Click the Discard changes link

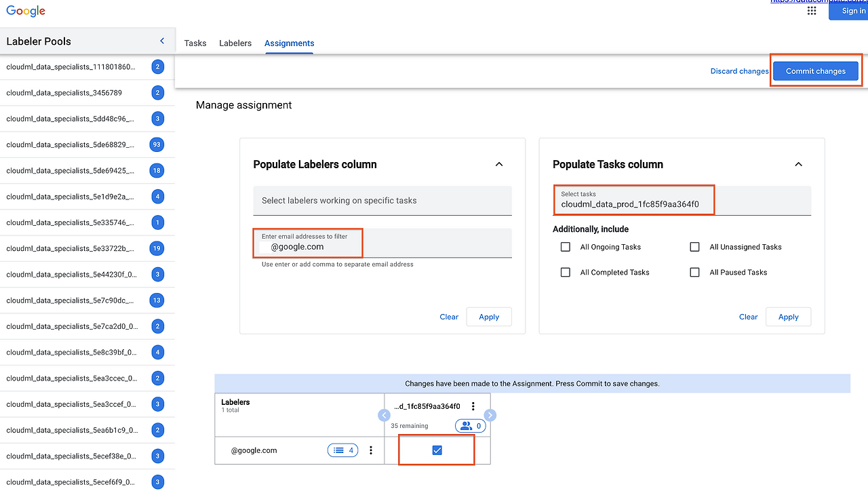point(739,71)
